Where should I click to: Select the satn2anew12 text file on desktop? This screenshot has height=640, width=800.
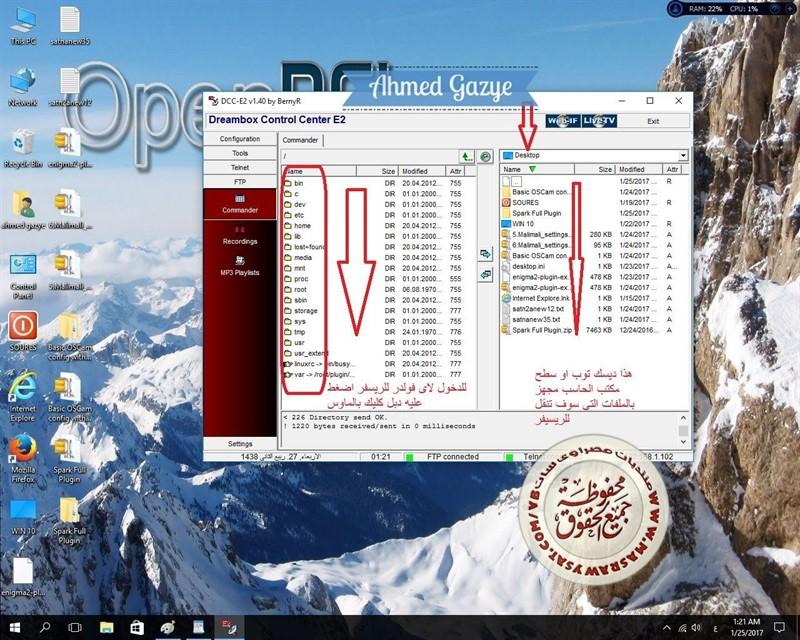tap(70, 88)
